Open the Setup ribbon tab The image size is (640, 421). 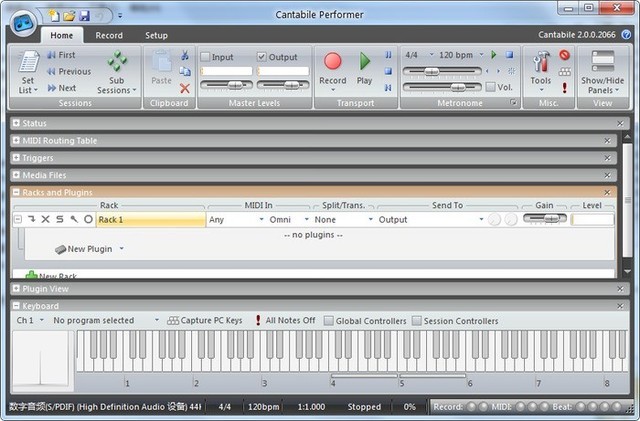[x=157, y=35]
